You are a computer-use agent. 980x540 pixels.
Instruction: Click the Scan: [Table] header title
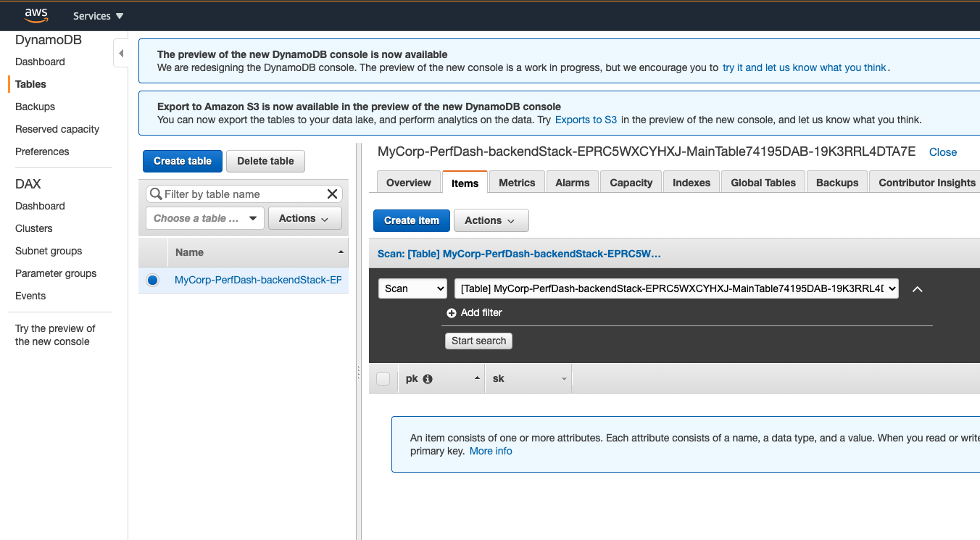coord(519,254)
